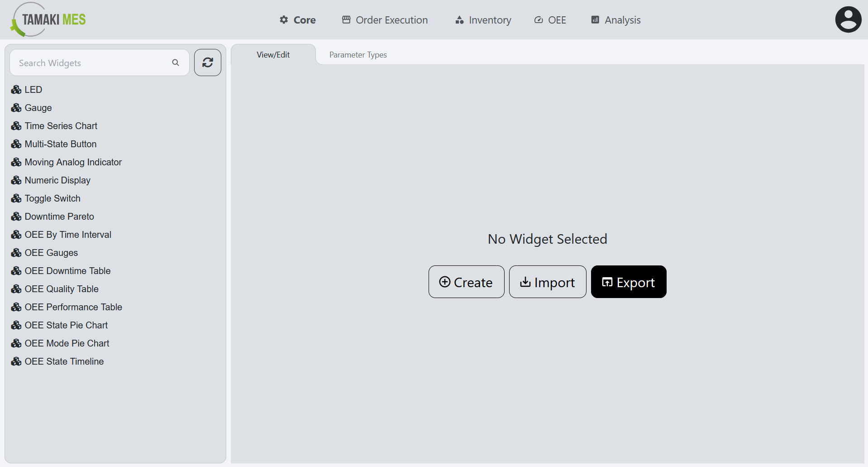Screen dimensions: 868x467
Task: Select the View/Edit tab
Action: click(273, 54)
